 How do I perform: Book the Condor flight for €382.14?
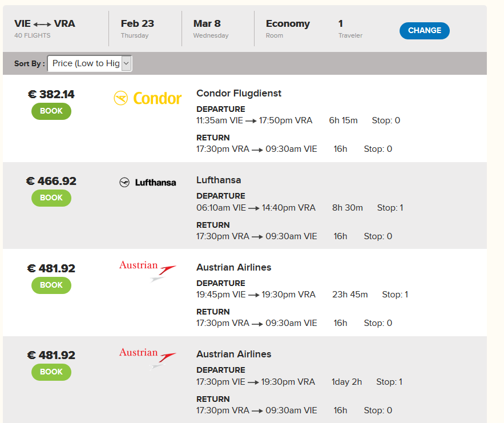click(51, 111)
